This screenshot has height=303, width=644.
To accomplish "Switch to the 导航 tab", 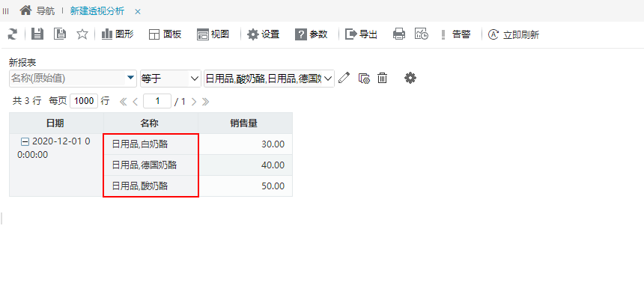I will pos(37,11).
